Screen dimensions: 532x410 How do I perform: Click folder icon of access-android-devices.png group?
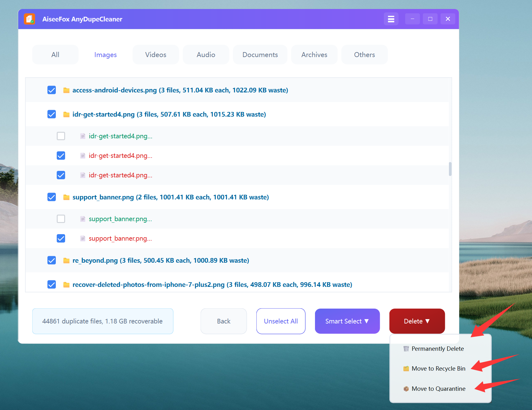coord(66,90)
